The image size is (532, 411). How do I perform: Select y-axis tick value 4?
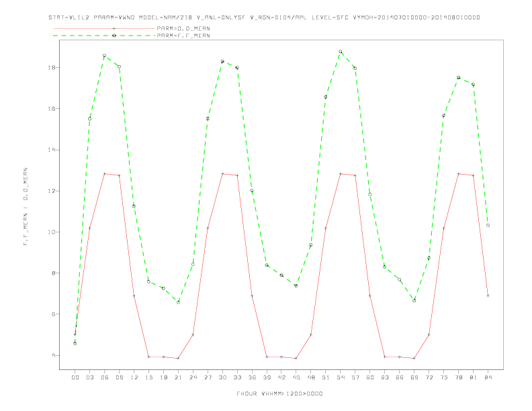(53, 355)
